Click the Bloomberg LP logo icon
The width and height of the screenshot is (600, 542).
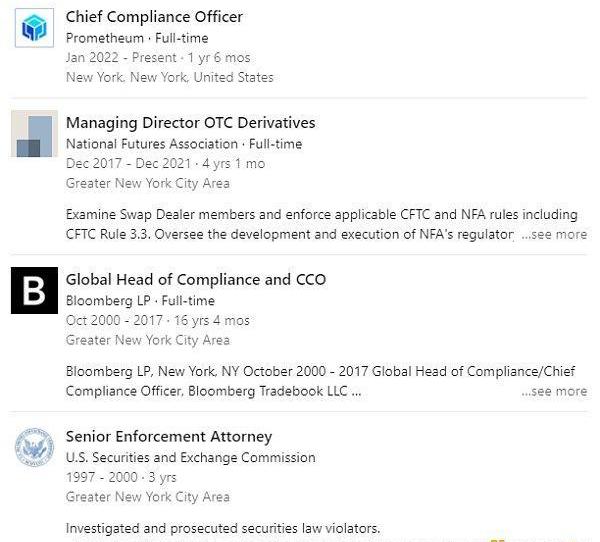coord(34,290)
